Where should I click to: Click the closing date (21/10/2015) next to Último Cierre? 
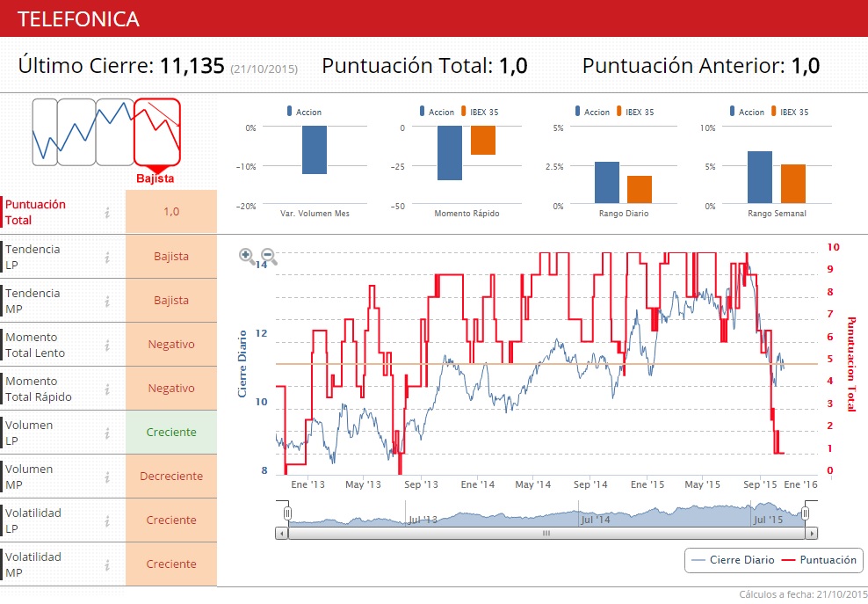(264, 69)
